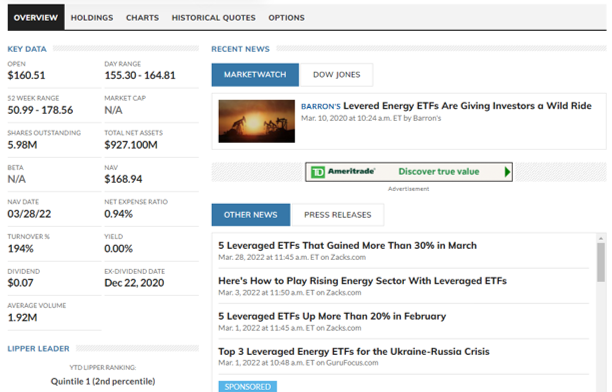The image size is (612, 392).
Task: Read 'Here's How to Play Rising Energy Sector' article
Action: point(362,281)
